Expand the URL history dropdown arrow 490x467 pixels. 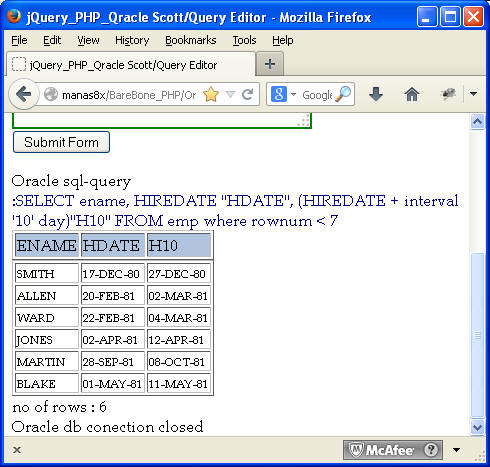coord(230,94)
